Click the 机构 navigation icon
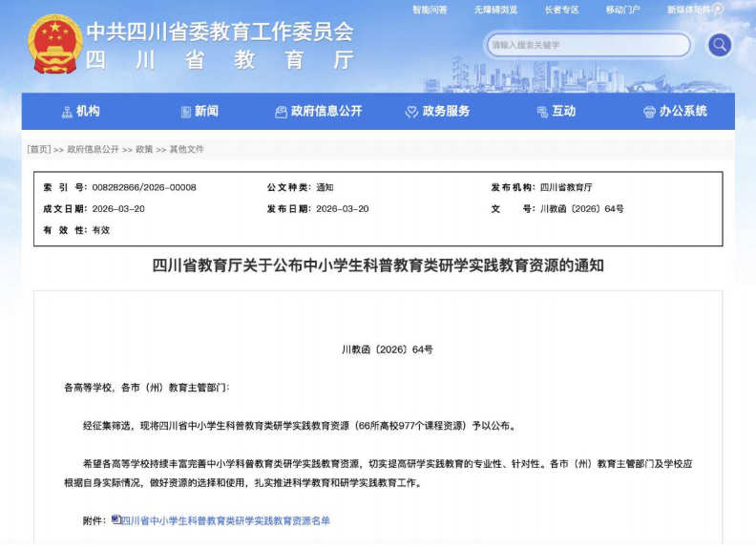Viewport: 756px width, 550px height. click(x=67, y=112)
